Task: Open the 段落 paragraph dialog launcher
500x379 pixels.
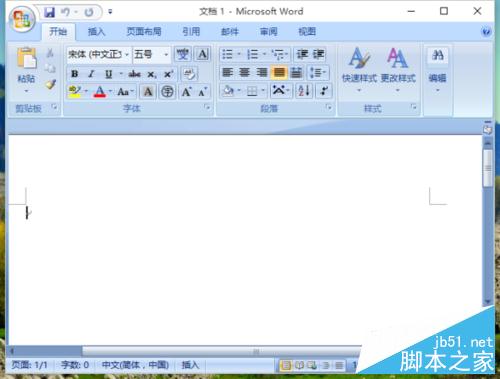Action: (329, 107)
